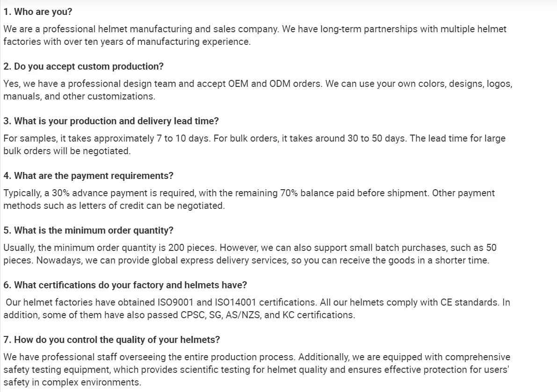Click the ISO9001 and ISO14001 certifications answer

pyautogui.click(x=257, y=308)
